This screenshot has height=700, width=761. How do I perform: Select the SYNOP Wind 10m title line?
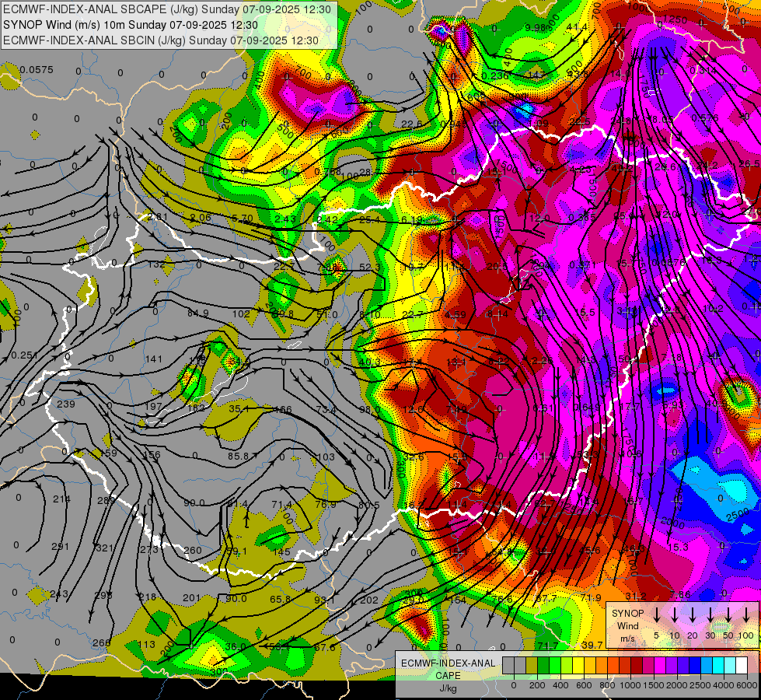(x=131, y=25)
